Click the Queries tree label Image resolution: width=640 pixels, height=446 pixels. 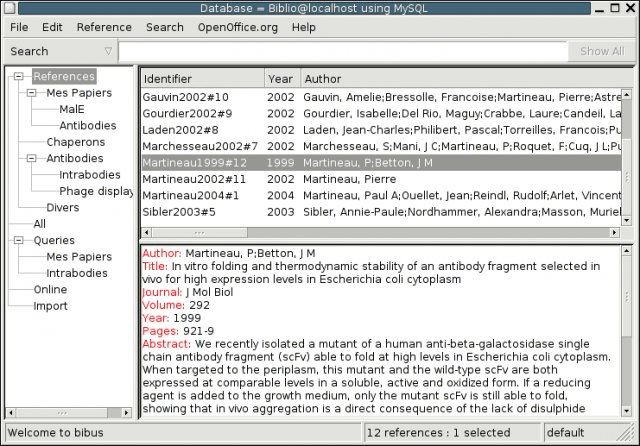[x=54, y=240]
